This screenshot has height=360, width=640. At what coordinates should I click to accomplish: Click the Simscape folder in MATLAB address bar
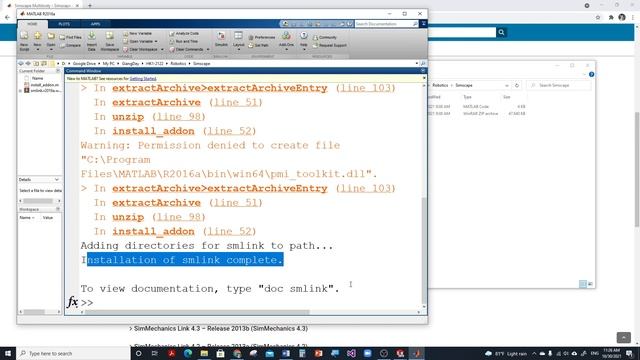pos(202,64)
